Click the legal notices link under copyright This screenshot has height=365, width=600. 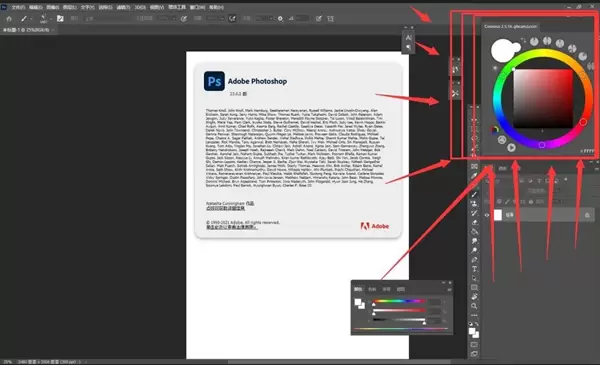232,227
